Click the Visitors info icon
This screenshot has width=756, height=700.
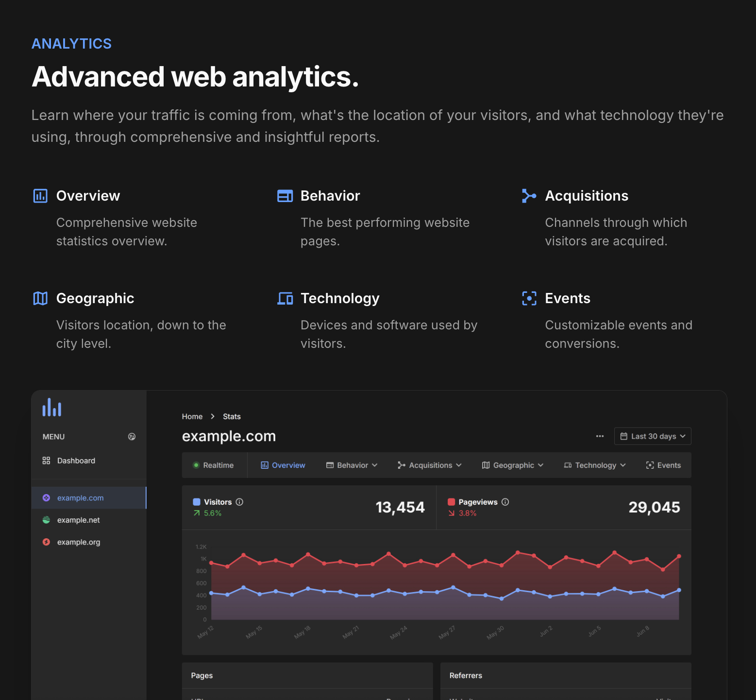239,502
